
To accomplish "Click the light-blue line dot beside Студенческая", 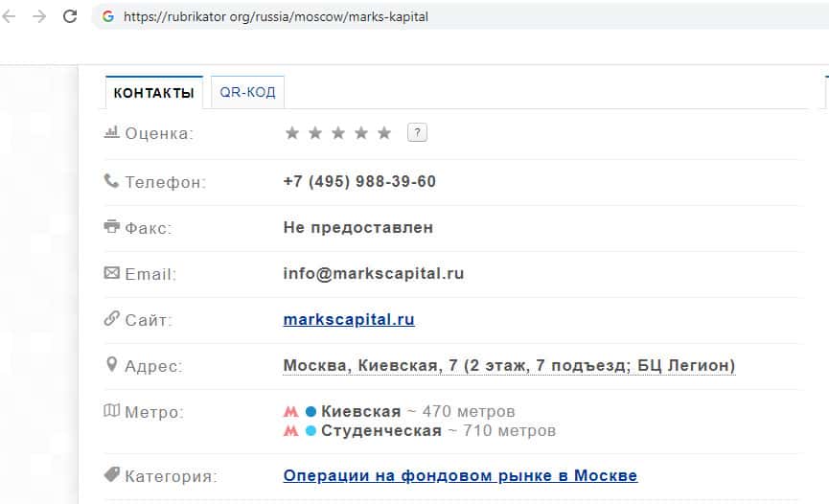I will 311,431.
